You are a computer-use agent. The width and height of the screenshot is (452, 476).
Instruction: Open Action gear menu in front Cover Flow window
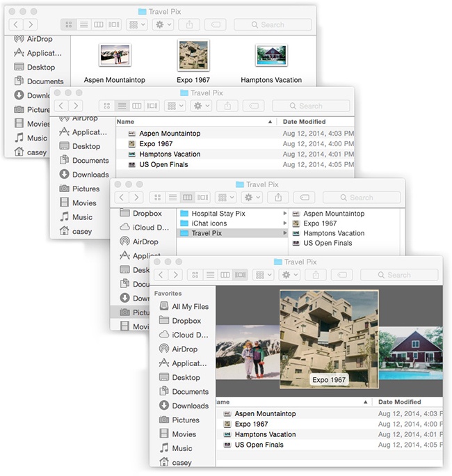pos(289,275)
